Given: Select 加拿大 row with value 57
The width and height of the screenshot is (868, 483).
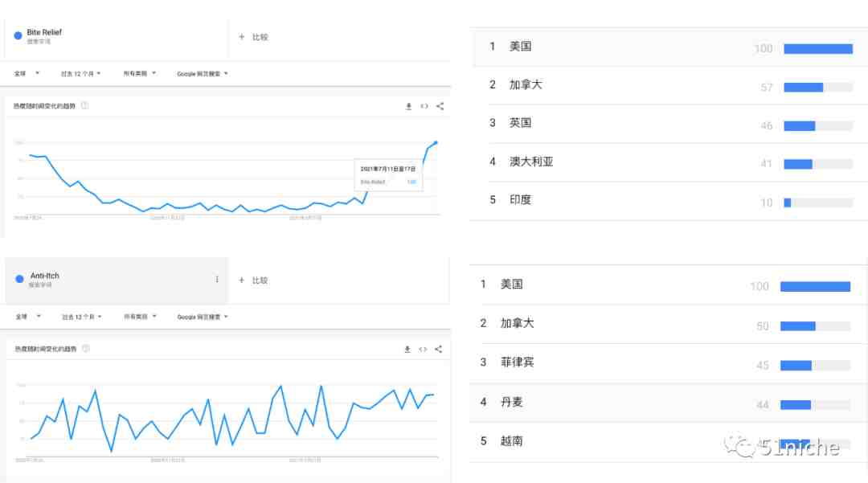Looking at the screenshot, I should 669,85.
